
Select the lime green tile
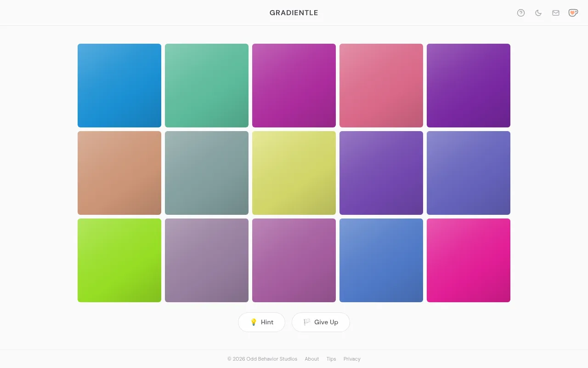pos(119,260)
